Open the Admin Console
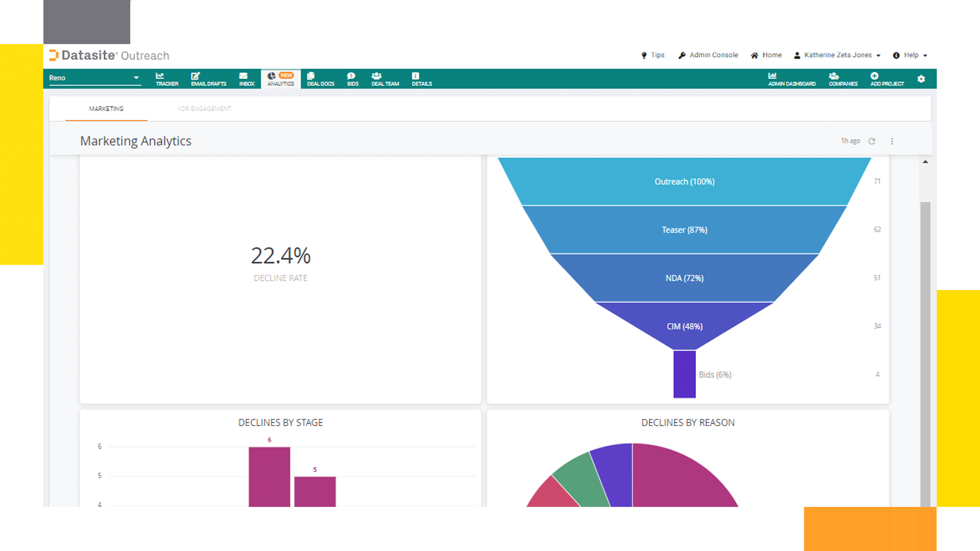Image resolution: width=980 pixels, height=551 pixels. tap(708, 55)
